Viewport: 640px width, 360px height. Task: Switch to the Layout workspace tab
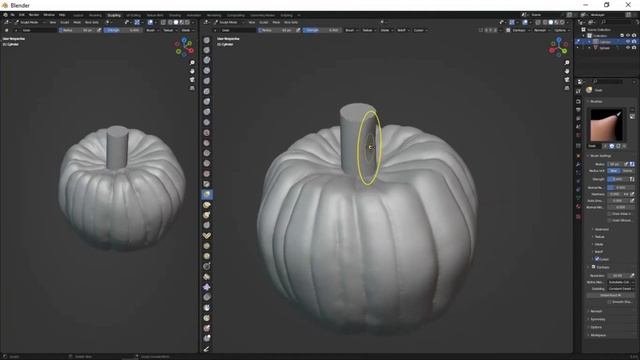[x=78, y=15]
